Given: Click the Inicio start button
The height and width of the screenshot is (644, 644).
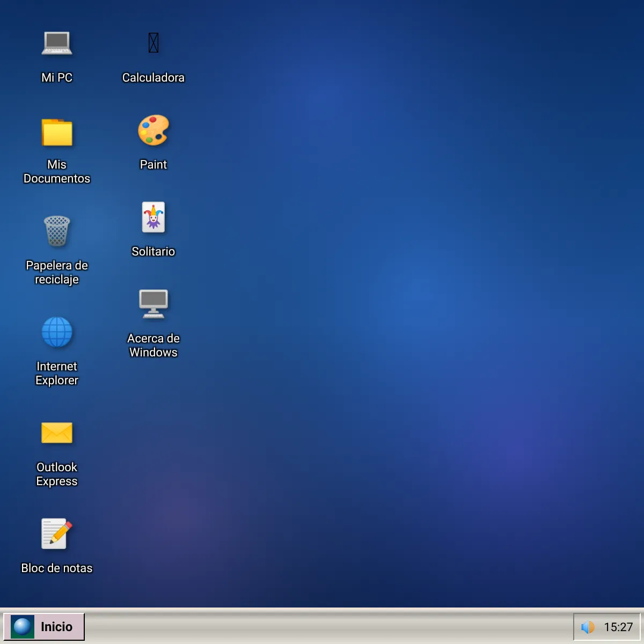Looking at the screenshot, I should point(44,627).
